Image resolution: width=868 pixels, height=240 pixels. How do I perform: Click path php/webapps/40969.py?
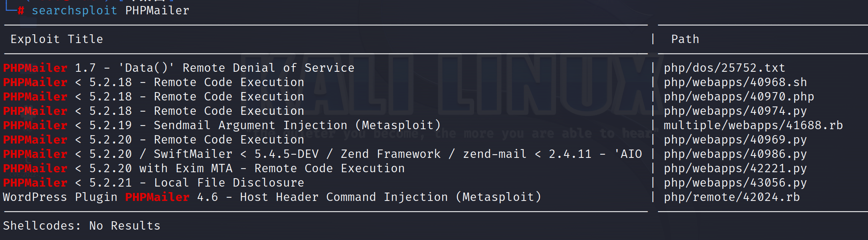click(x=735, y=140)
